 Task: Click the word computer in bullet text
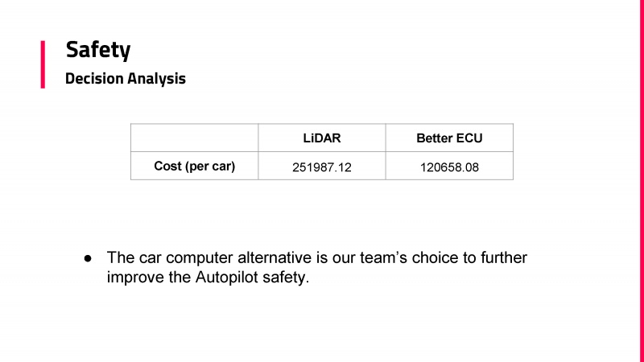point(199,257)
